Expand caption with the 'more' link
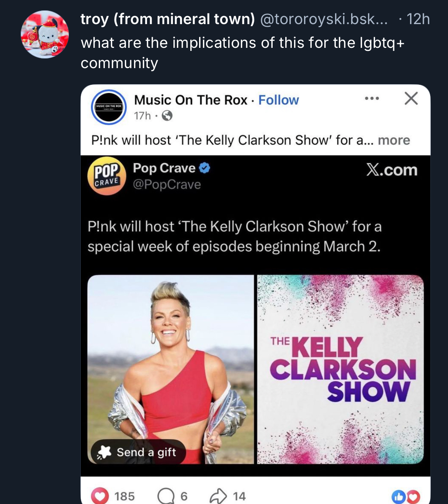The width and height of the screenshot is (448, 504). click(394, 140)
